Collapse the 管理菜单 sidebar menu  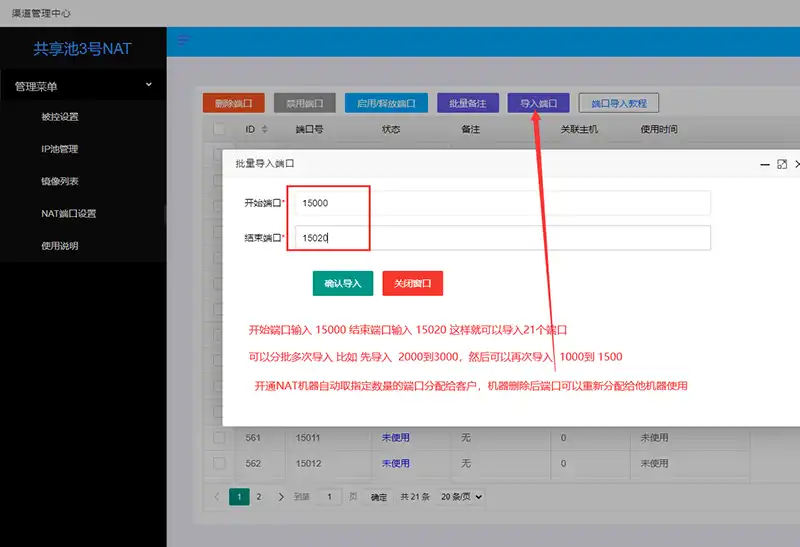coord(149,86)
